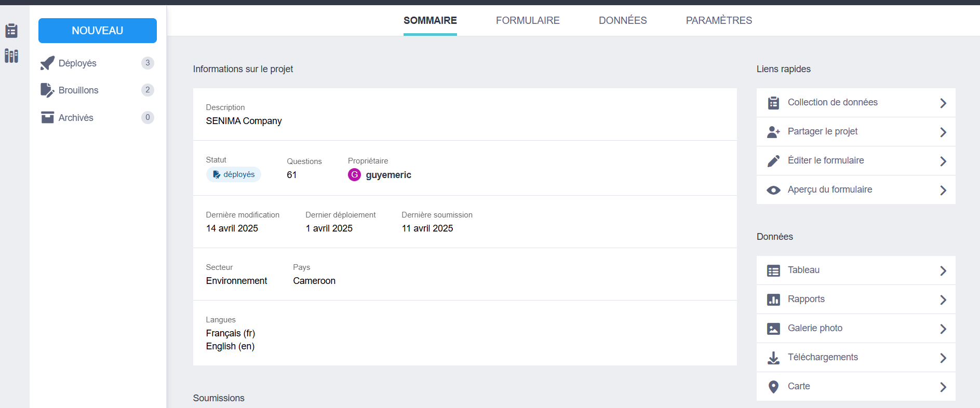Open the library books icon in left rail
Image resolution: width=980 pixels, height=408 pixels.
click(x=11, y=56)
